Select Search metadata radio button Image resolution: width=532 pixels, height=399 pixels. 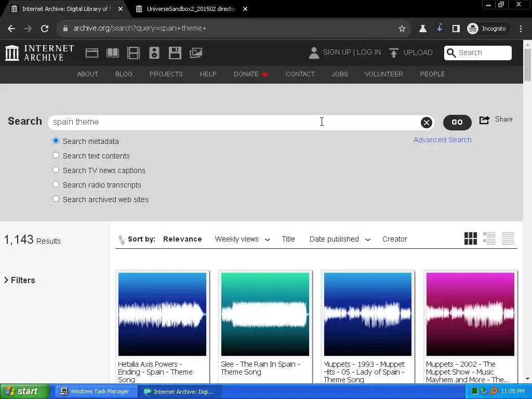56,141
